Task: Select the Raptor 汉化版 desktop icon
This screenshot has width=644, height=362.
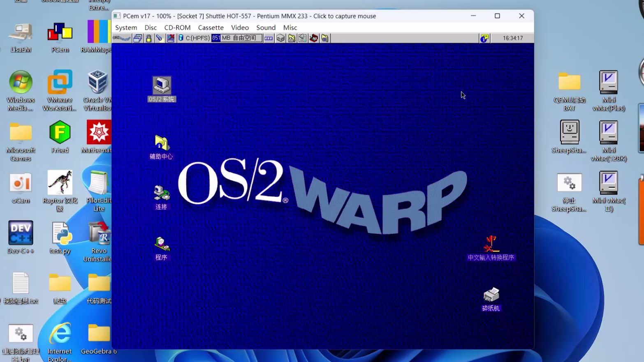Action: tap(60, 191)
